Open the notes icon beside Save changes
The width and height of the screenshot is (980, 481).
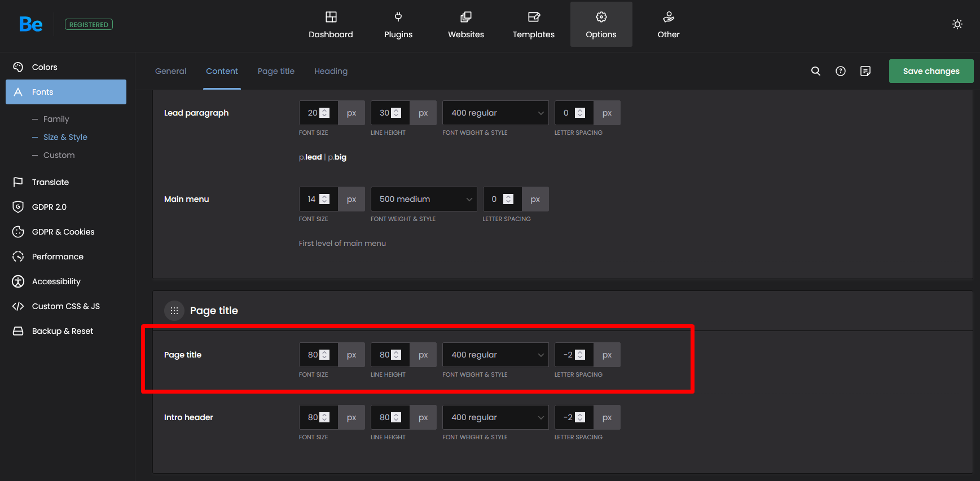coord(865,71)
